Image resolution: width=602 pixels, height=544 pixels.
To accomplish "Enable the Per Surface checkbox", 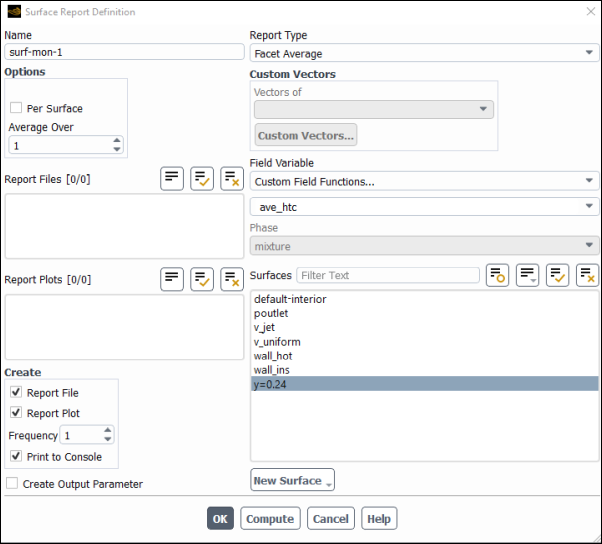I will click(x=16, y=108).
